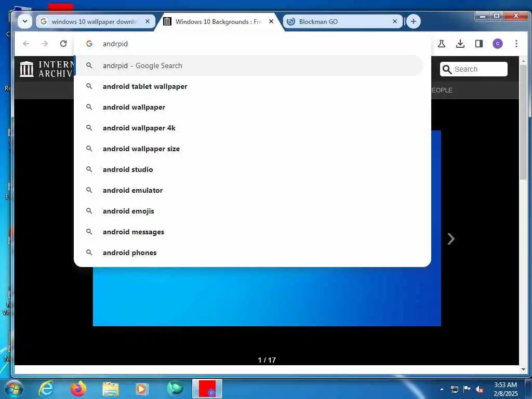Launch Internet Explorer from the taskbar
Viewport: 532px width, 399px height.
pos(46,389)
